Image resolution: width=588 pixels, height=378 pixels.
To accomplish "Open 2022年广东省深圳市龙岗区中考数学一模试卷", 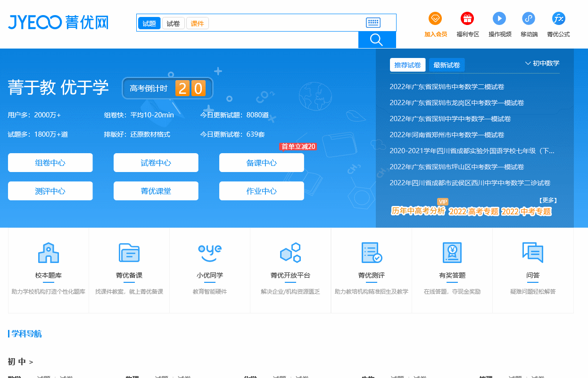I will [457, 103].
